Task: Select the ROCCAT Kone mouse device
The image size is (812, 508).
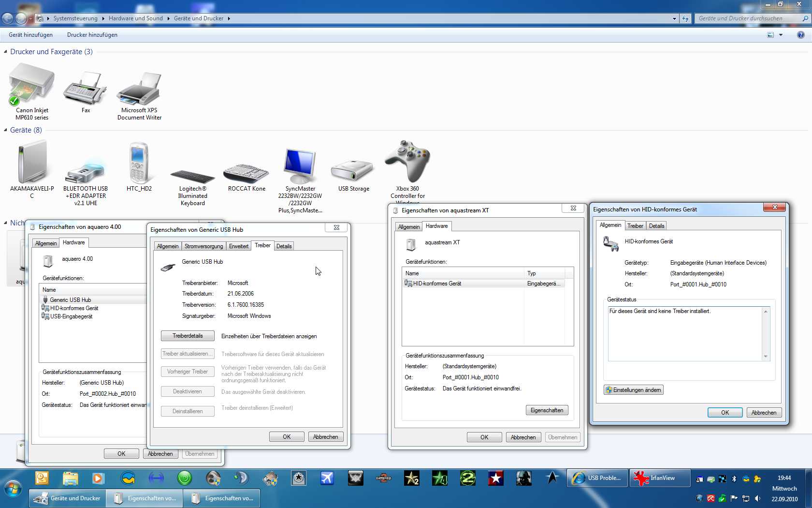Action: coord(246,178)
